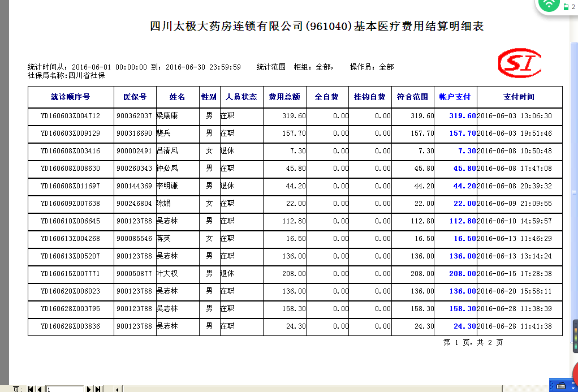Click insurance number 900316690
Viewport: 578px width, 392px height.
[134, 133]
